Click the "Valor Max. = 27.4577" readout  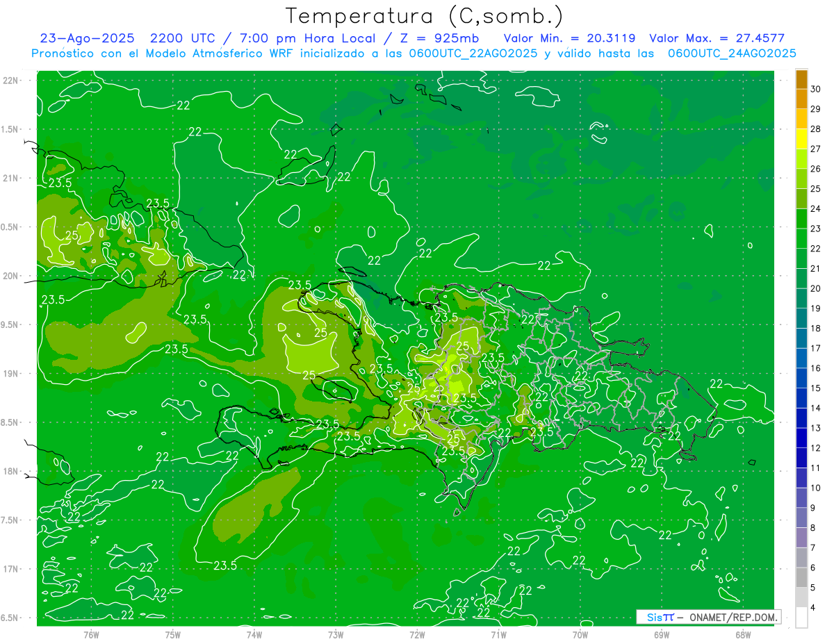[717, 38]
